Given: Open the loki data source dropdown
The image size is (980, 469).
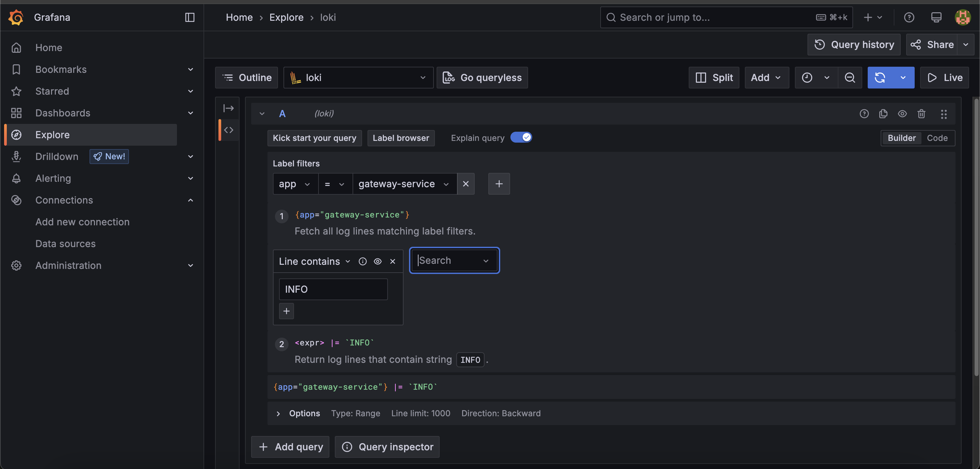Looking at the screenshot, I should [358, 78].
